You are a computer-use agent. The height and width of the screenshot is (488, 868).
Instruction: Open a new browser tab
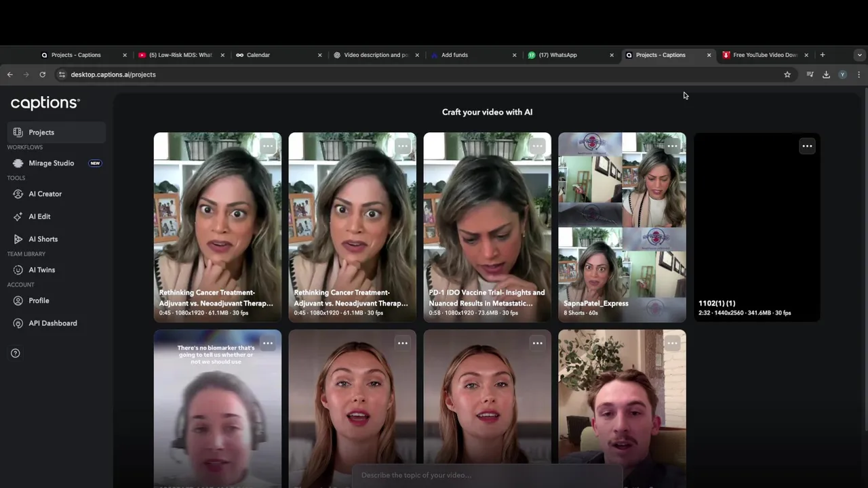(823, 55)
